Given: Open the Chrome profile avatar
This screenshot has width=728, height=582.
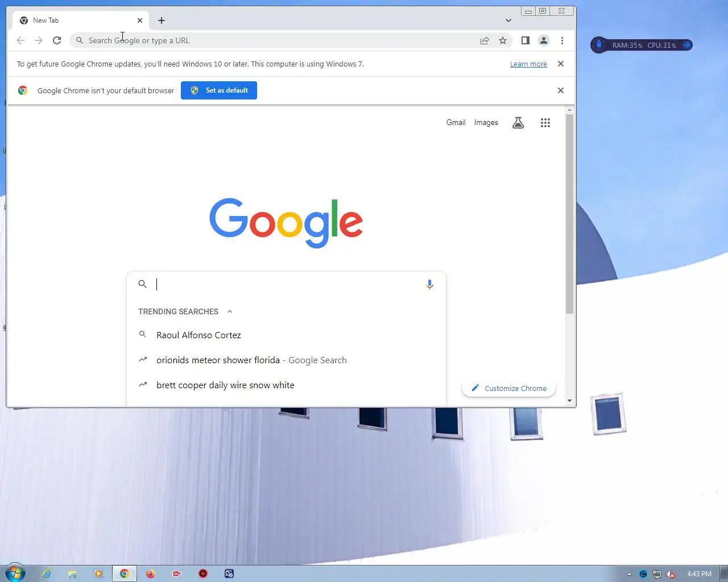Looking at the screenshot, I should pos(544,40).
